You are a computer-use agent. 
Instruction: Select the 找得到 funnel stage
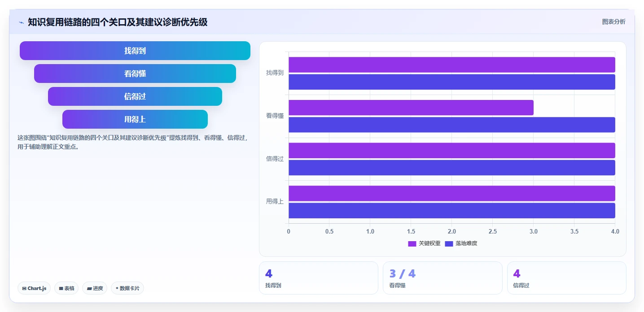[x=135, y=51]
